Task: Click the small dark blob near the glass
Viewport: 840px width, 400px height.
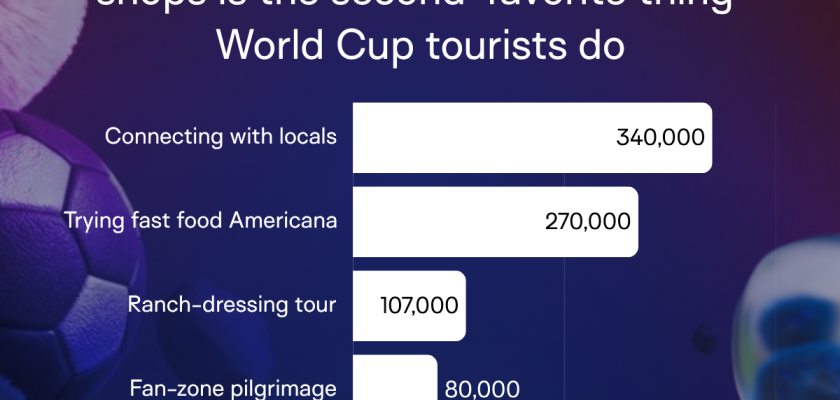Action: [x=704, y=338]
